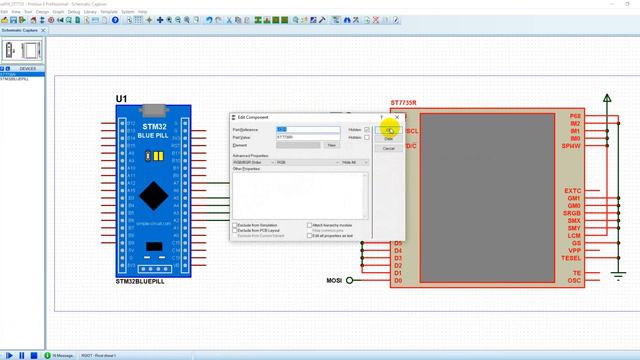Open the binoculars search tool

347,20
